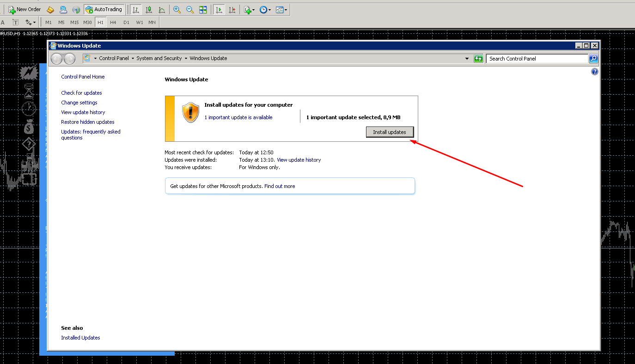Click the question mark diamond icon on chart
Screen dimensions: 635x364
click(x=29, y=144)
